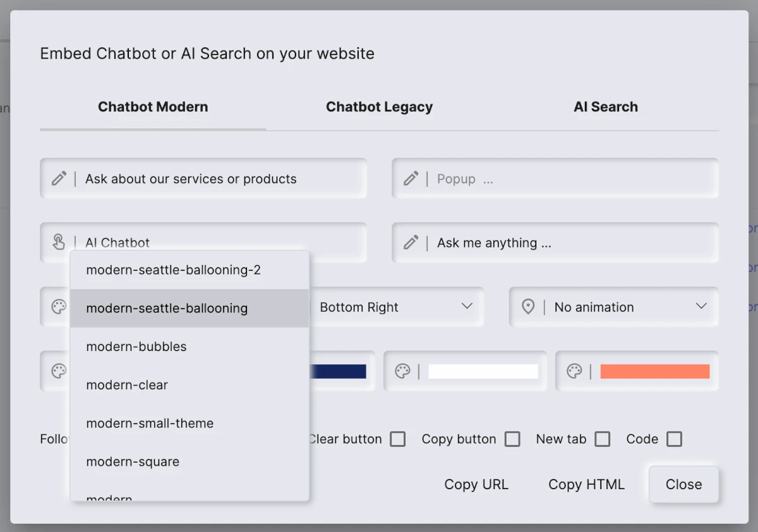Toggle the Clear button checkbox

coord(397,439)
